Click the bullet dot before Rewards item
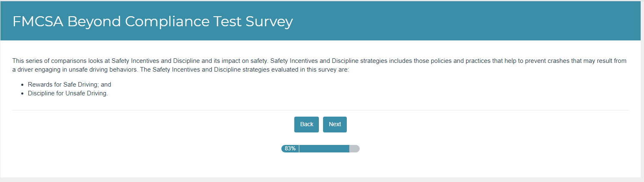 pyautogui.click(x=22, y=85)
